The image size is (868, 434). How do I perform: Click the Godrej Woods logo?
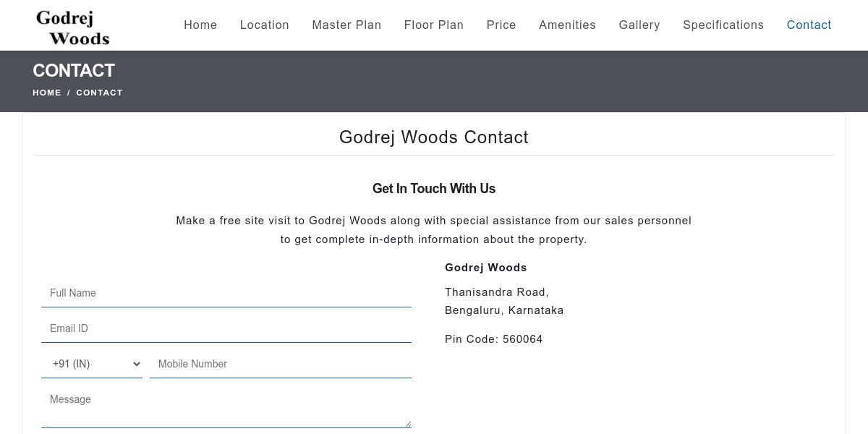[72, 27]
